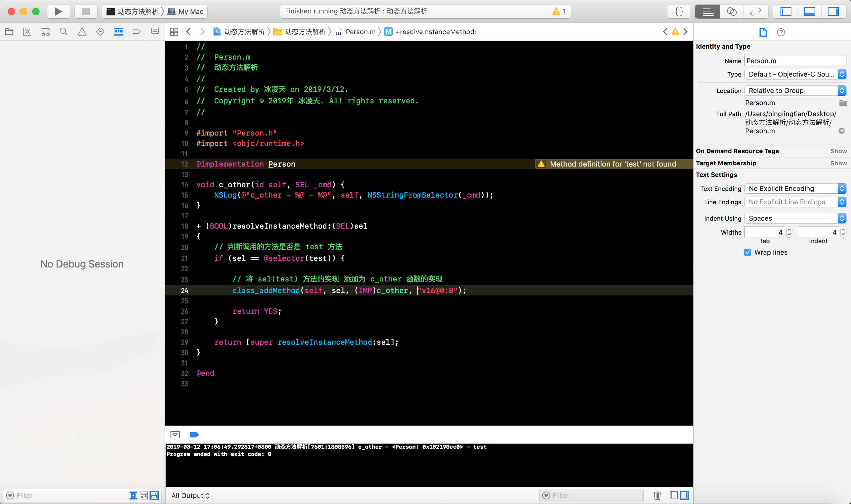Expand the All Output console popup
The height and width of the screenshot is (504, 851).
click(191, 495)
